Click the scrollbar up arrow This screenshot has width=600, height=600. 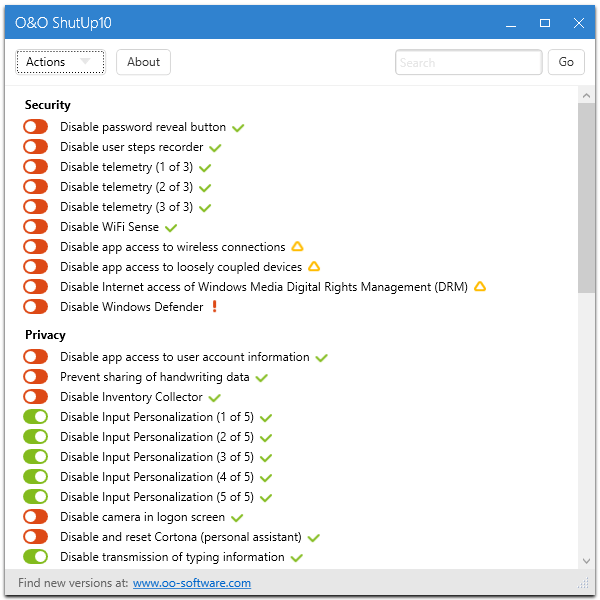tap(586, 95)
